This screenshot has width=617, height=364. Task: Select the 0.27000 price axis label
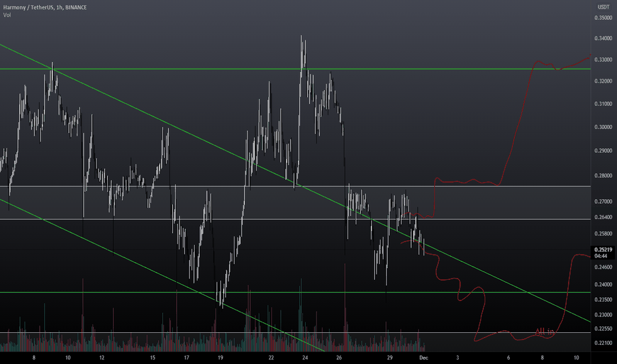click(603, 201)
